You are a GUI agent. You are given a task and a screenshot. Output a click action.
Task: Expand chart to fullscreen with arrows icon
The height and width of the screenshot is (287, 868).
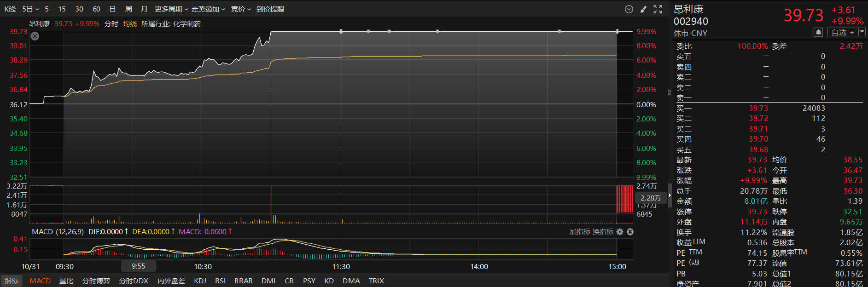658,9
